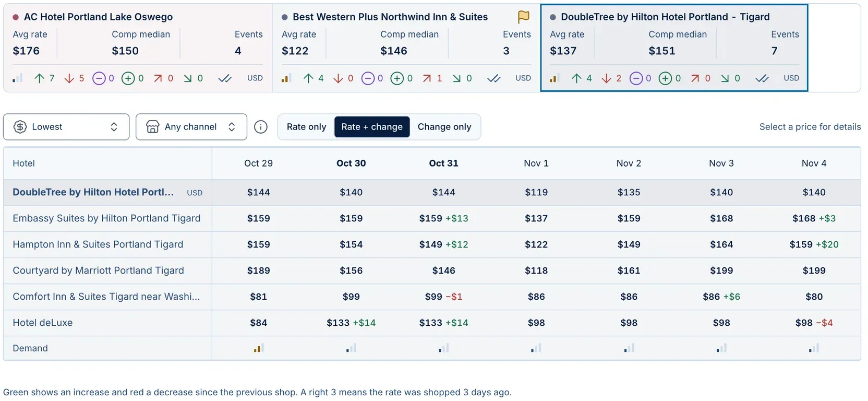Viewport: 868px width, 401px height.
Task: Click double-check icon in Best Western card
Action: tap(493, 78)
